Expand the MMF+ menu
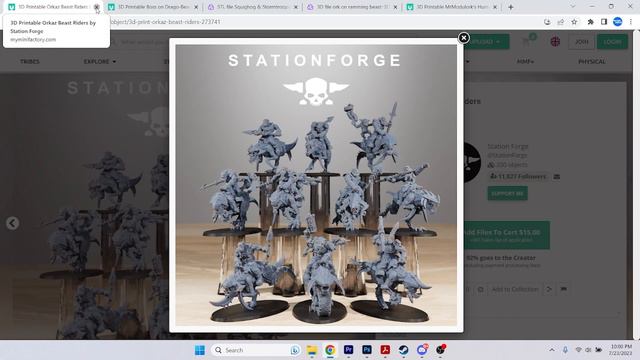 [x=525, y=62]
